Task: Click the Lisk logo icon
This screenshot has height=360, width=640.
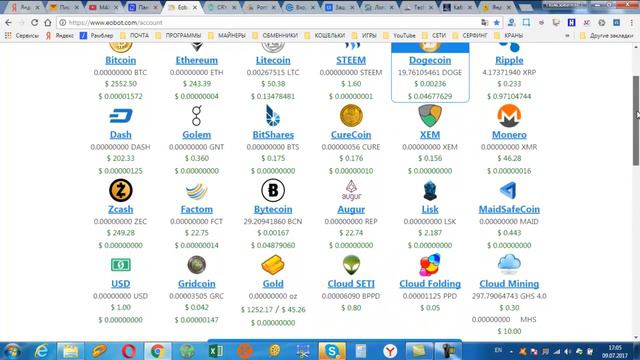Action: (430, 191)
